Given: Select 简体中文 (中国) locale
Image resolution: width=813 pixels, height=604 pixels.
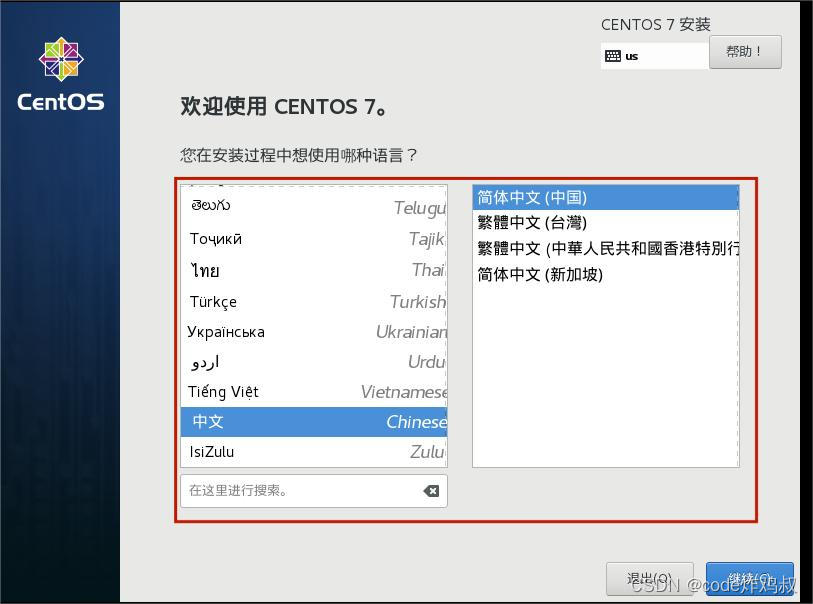Looking at the screenshot, I should (605, 198).
